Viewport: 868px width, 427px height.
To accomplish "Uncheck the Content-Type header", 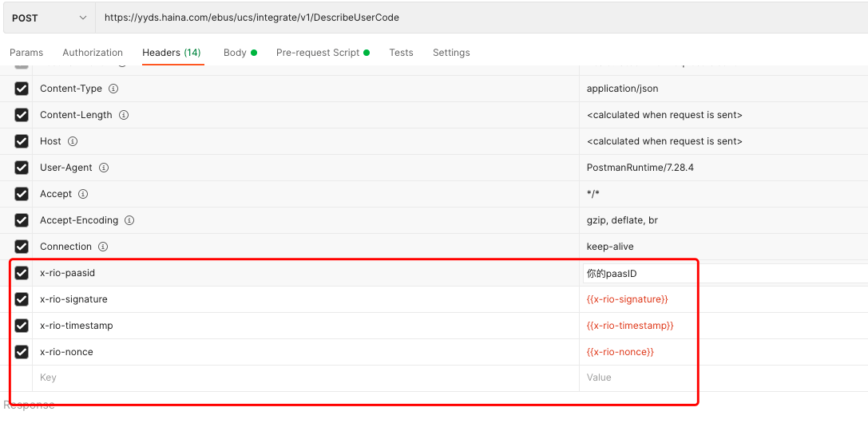I will coord(21,89).
